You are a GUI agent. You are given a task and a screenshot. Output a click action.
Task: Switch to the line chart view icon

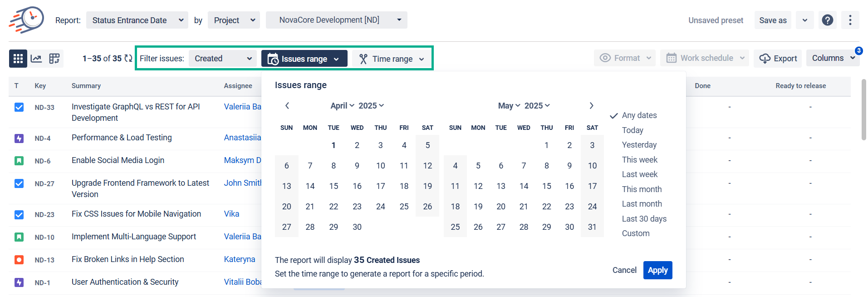(x=36, y=59)
